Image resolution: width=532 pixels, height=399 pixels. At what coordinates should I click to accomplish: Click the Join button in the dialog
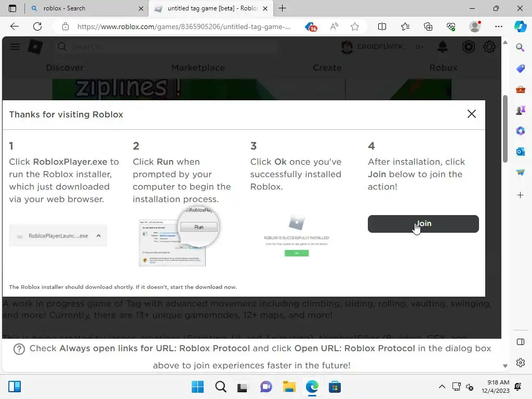423,224
